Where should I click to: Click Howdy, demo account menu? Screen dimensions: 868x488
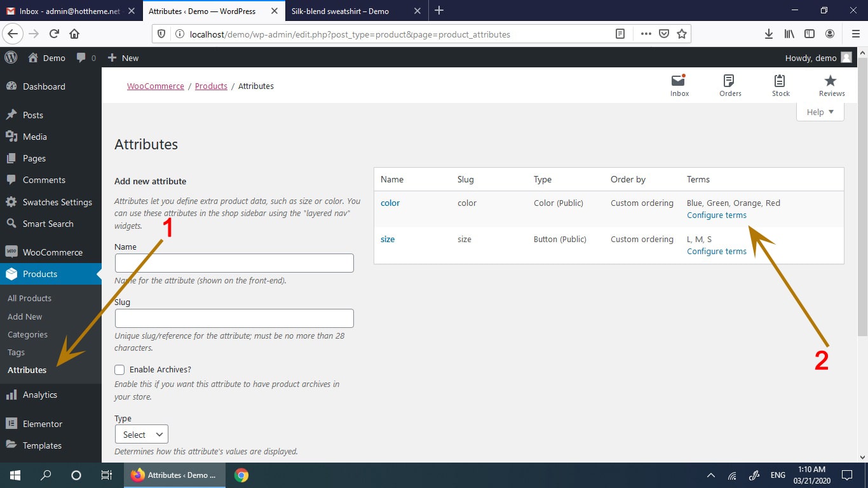click(x=818, y=58)
